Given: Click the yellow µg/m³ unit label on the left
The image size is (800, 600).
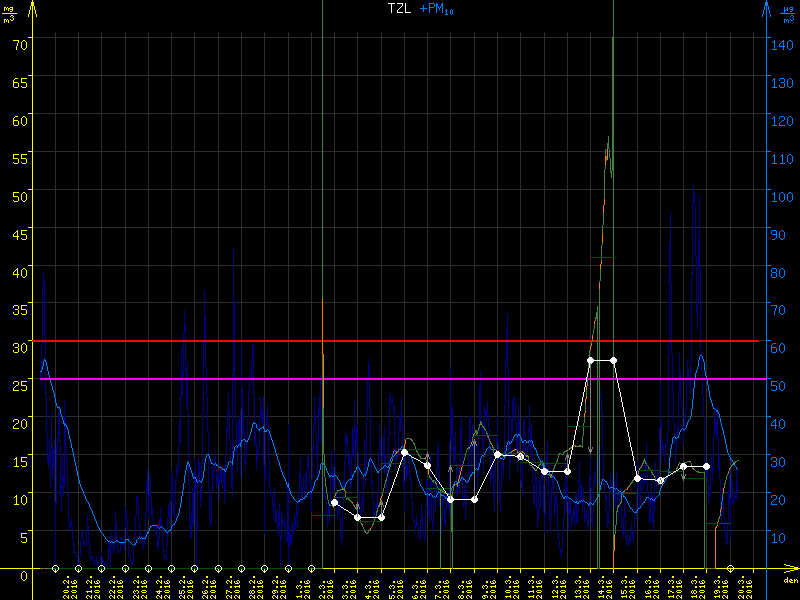Looking at the screenshot, I should click(10, 12).
